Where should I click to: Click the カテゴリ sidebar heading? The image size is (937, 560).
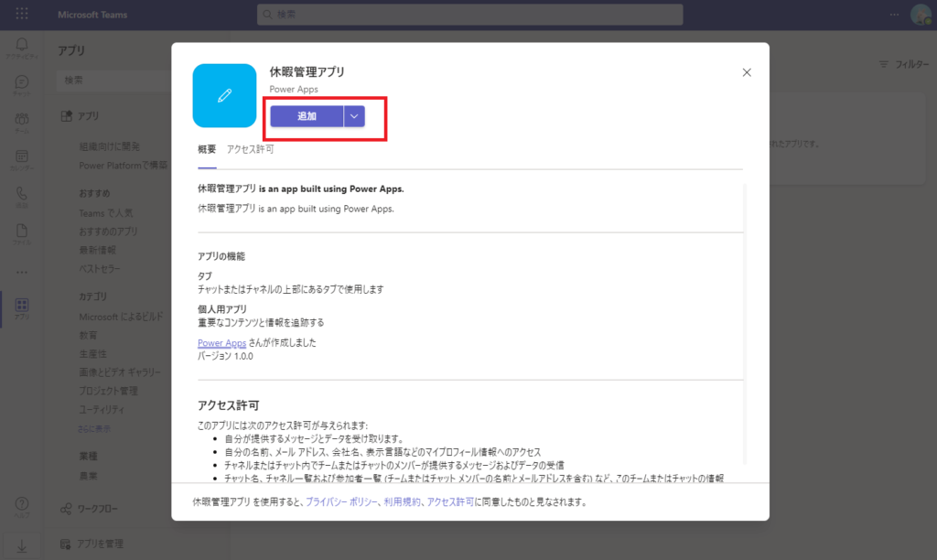click(x=92, y=296)
